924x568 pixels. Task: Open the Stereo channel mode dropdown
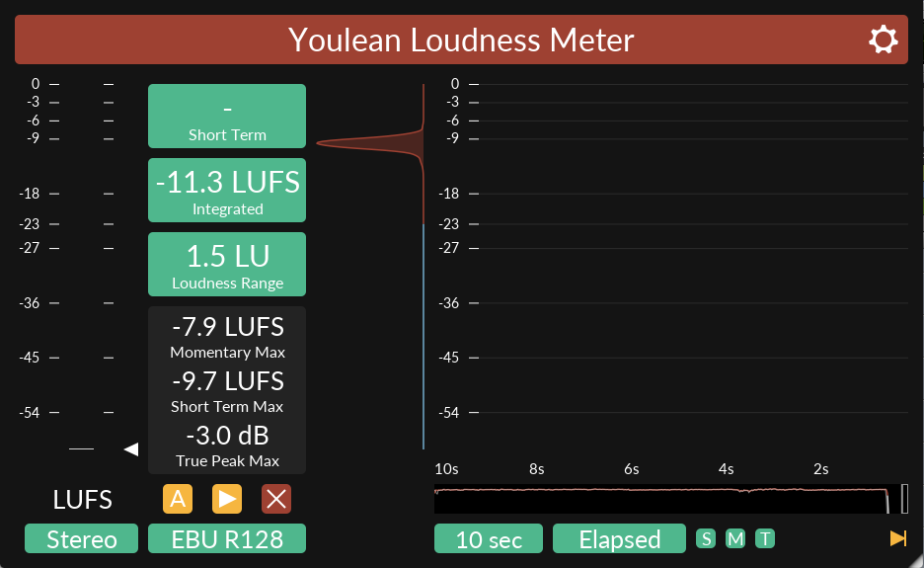pyautogui.click(x=81, y=538)
